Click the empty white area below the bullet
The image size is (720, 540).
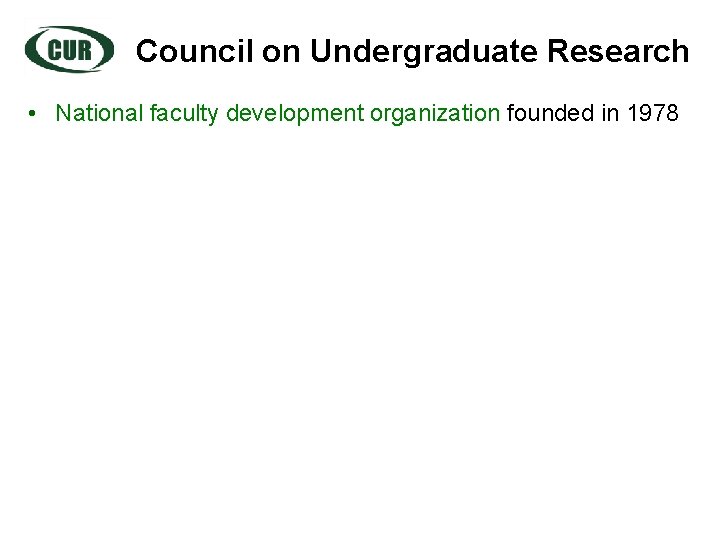[x=360, y=321]
